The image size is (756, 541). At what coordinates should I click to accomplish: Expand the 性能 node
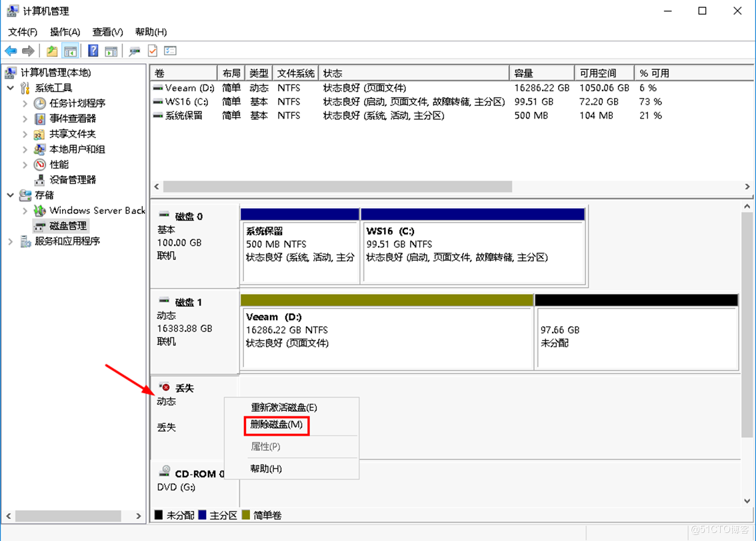25,165
